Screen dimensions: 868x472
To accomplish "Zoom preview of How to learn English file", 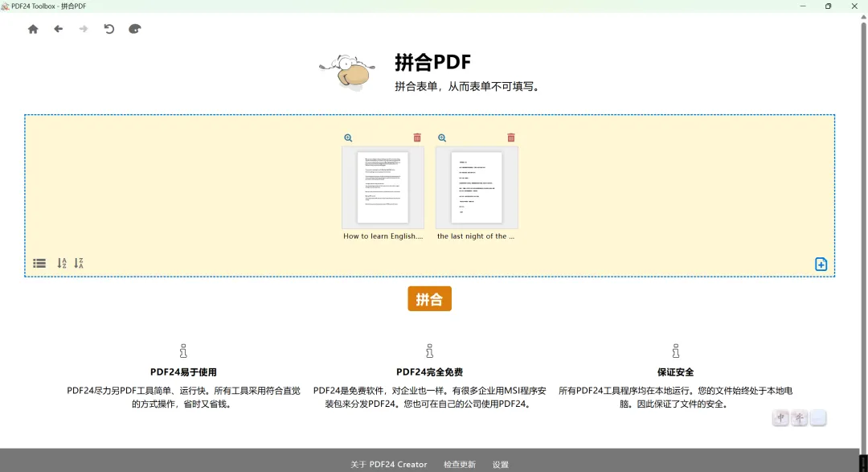I will [348, 138].
